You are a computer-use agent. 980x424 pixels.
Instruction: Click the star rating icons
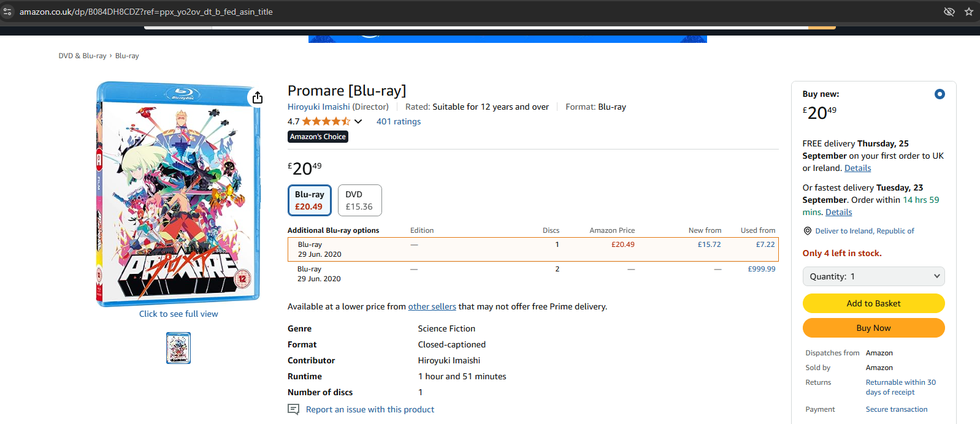[x=326, y=121]
